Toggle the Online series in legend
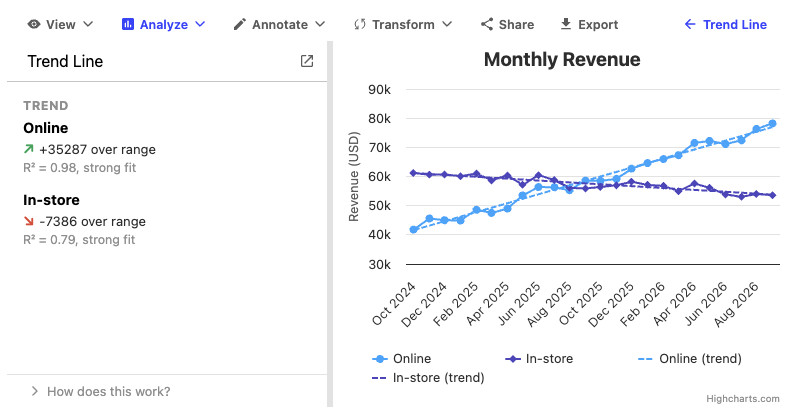Screen dimensions: 789x415 [402, 359]
